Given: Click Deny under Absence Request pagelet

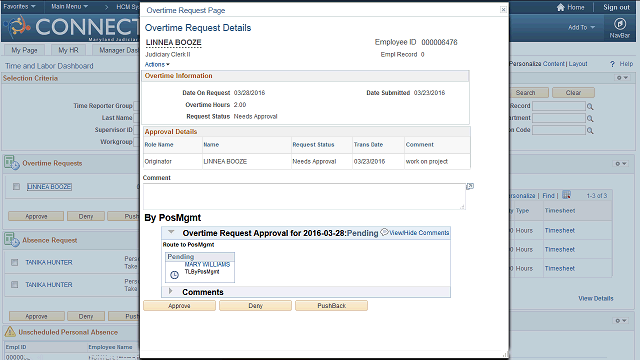Looking at the screenshot, I should (x=86, y=316).
